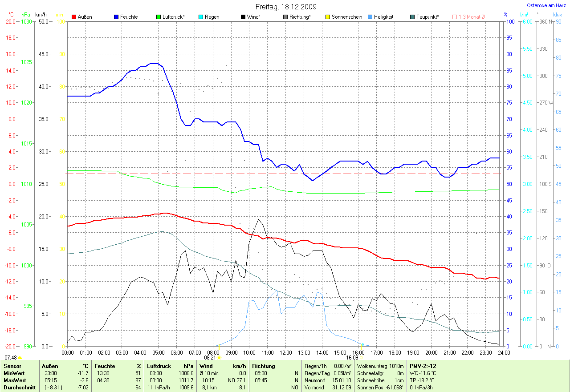Toggle the 1.3 Monat-Ø checkbox
This screenshot has height=392, width=570.
pos(455,17)
